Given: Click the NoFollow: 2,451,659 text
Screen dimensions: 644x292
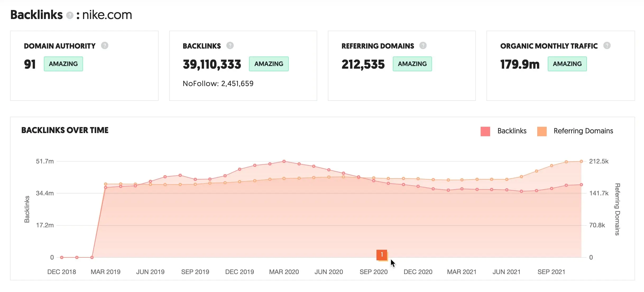Looking at the screenshot, I should (x=218, y=84).
